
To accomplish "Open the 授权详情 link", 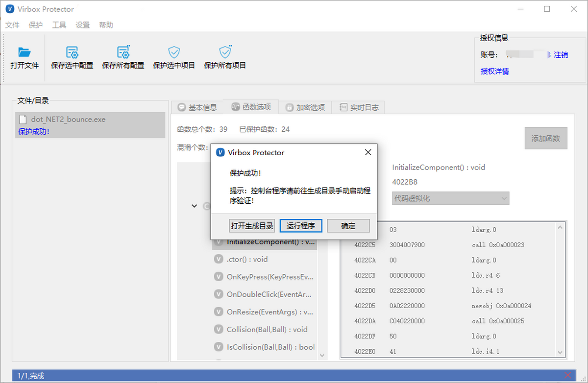I will (x=494, y=72).
